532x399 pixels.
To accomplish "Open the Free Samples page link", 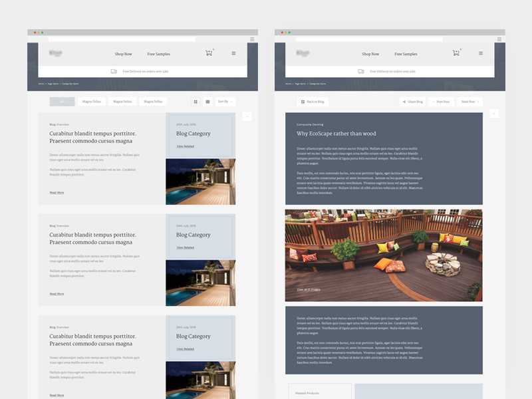I will (x=159, y=53).
